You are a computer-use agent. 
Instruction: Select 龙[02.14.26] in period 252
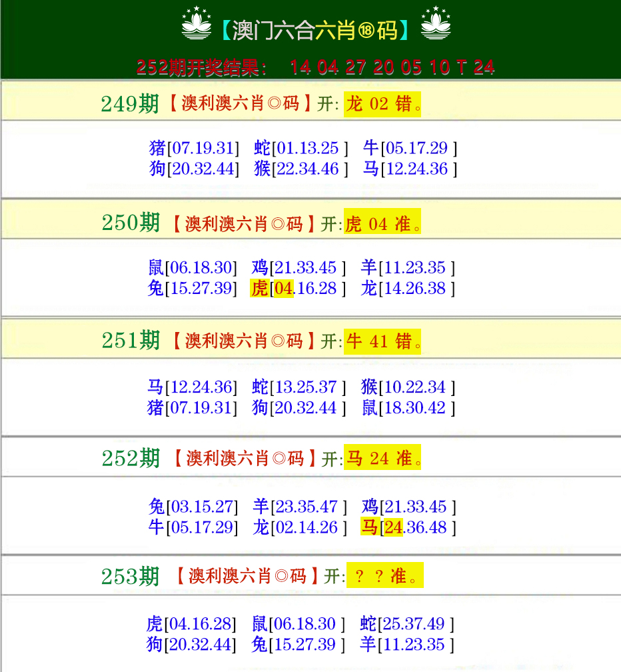(x=299, y=527)
